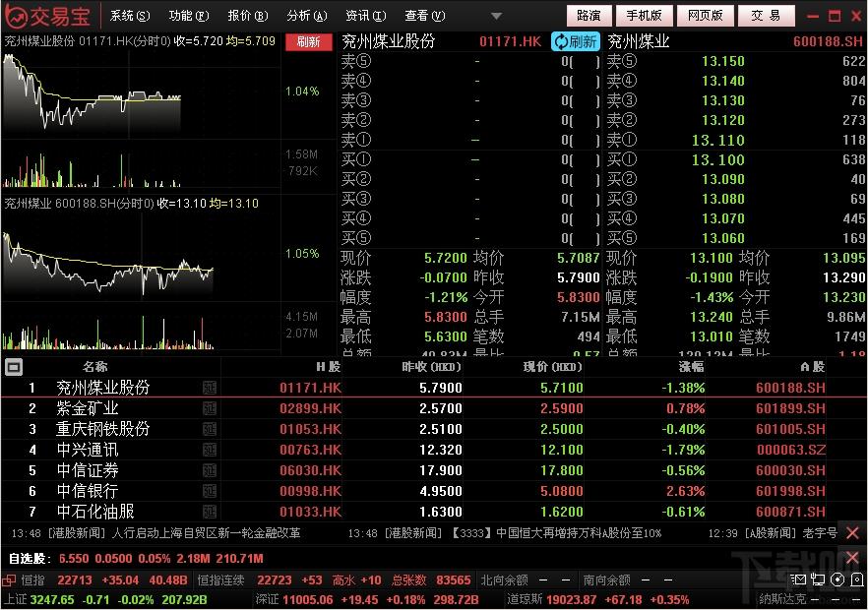The height and width of the screenshot is (610, 868).
Task: Click A-share code 601899.SH
Action: (790, 408)
